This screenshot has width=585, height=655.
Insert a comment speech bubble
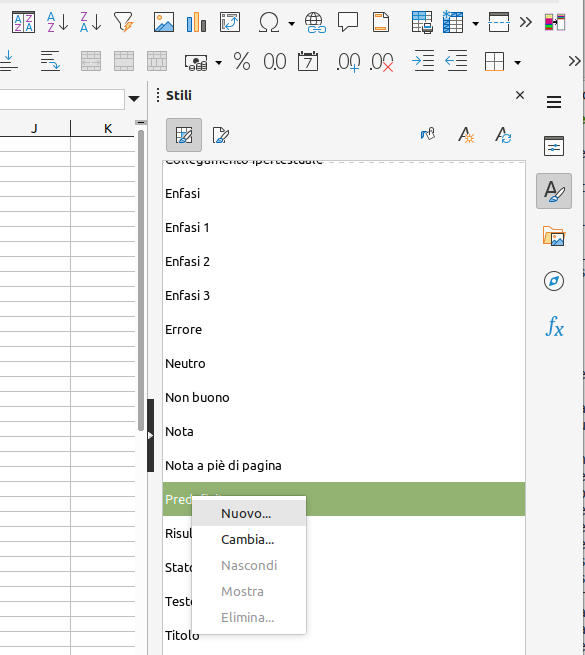point(348,22)
